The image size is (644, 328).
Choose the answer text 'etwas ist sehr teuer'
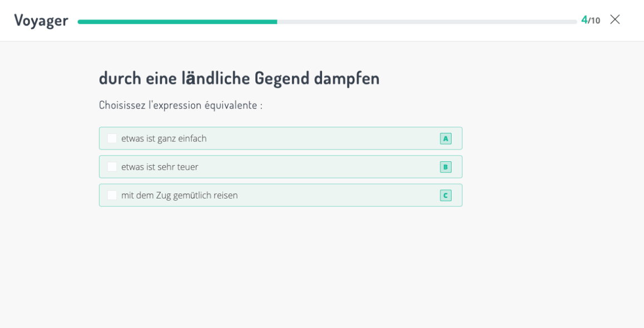point(160,167)
